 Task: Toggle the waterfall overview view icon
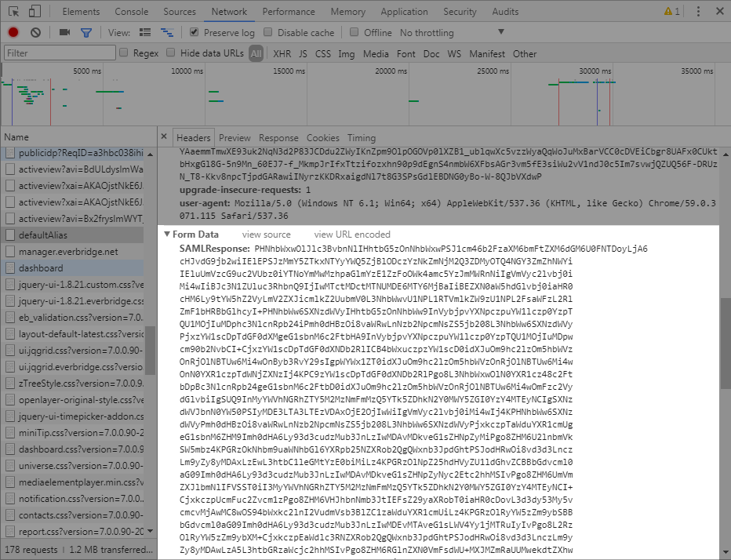167,32
